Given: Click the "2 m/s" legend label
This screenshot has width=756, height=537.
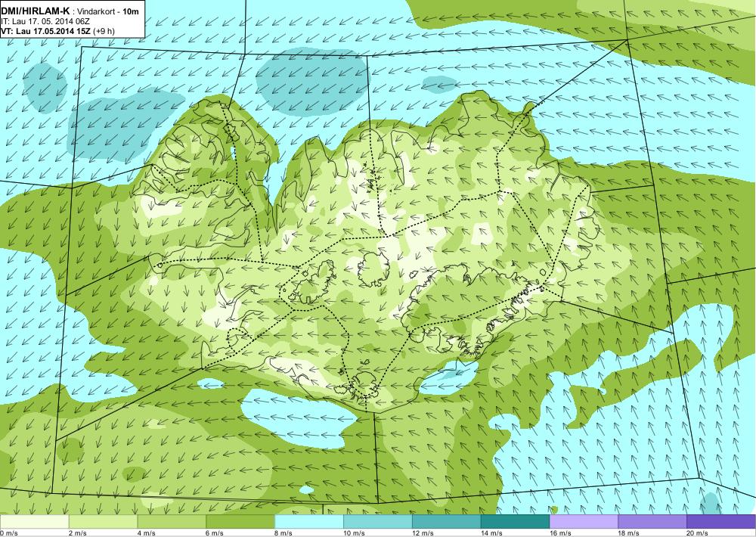Looking at the screenshot, I should 78,533.
